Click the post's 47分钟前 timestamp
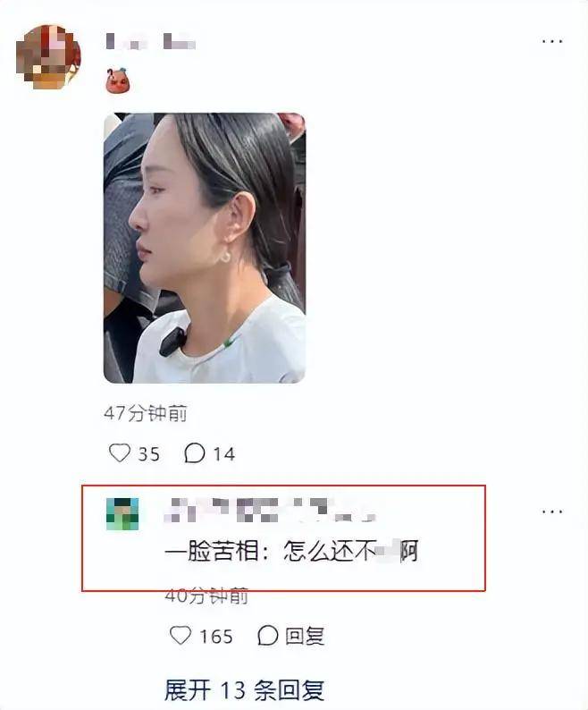Screen dimensions: 588x710 coord(146,413)
